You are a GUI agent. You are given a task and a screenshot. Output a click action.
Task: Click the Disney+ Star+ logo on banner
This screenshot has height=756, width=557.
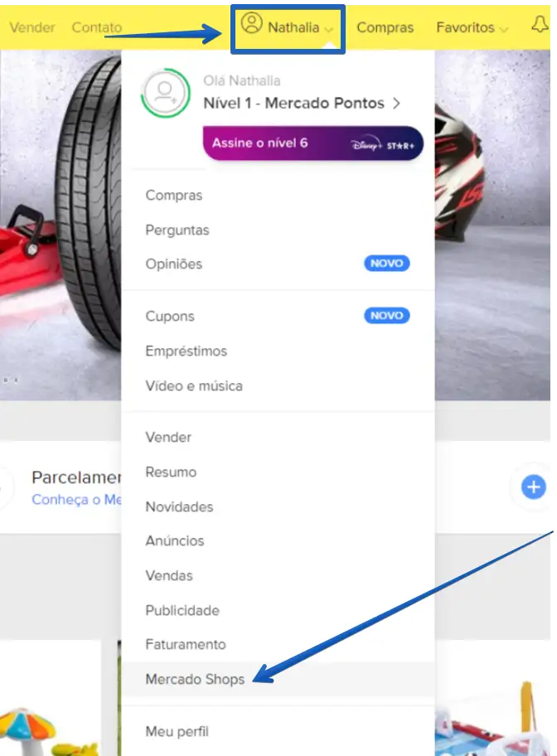382,145
